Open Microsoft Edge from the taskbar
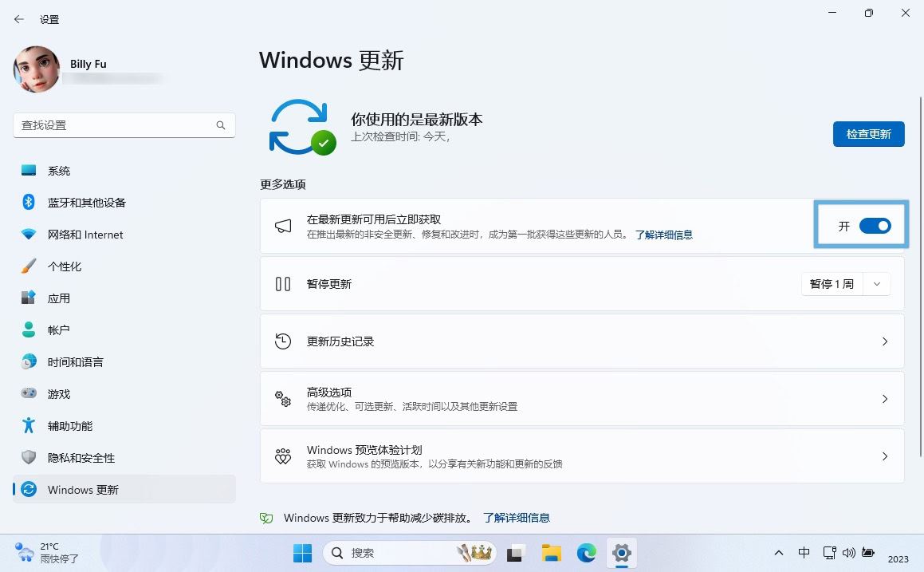This screenshot has width=924, height=572. click(x=587, y=553)
